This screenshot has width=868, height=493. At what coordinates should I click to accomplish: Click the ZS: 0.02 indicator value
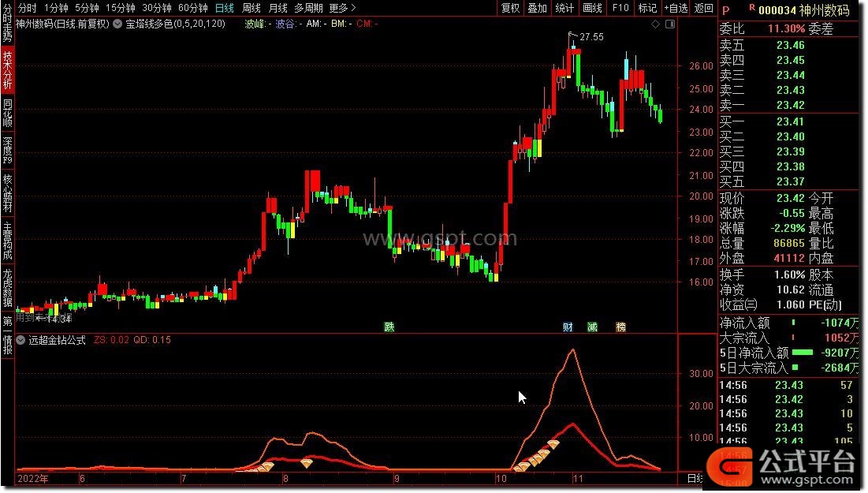pyautogui.click(x=111, y=340)
